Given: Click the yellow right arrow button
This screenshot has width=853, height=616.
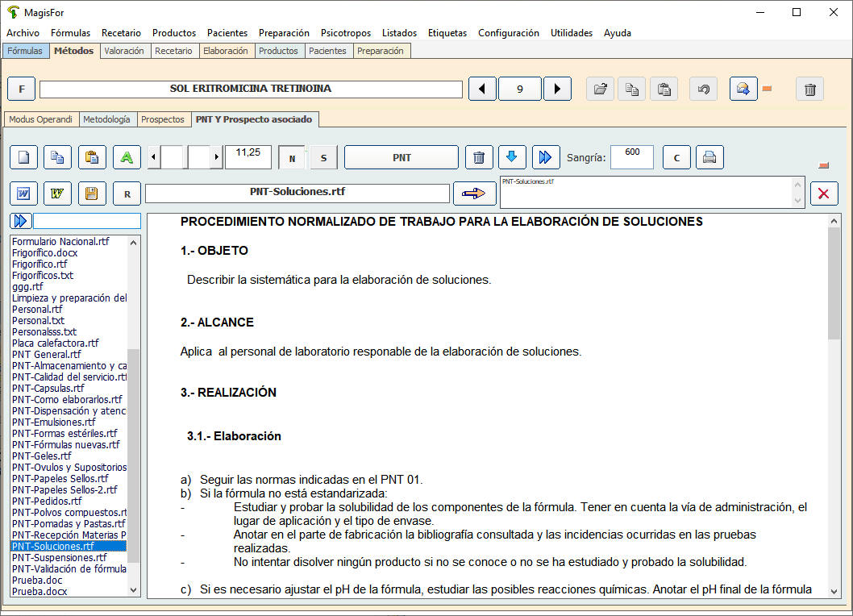Looking at the screenshot, I should coord(474,194).
